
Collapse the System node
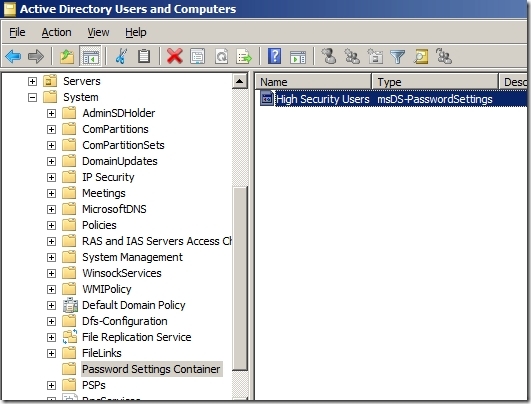[32, 98]
